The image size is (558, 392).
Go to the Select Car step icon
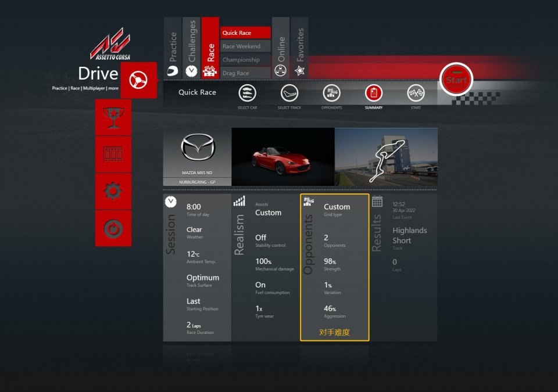(x=248, y=93)
